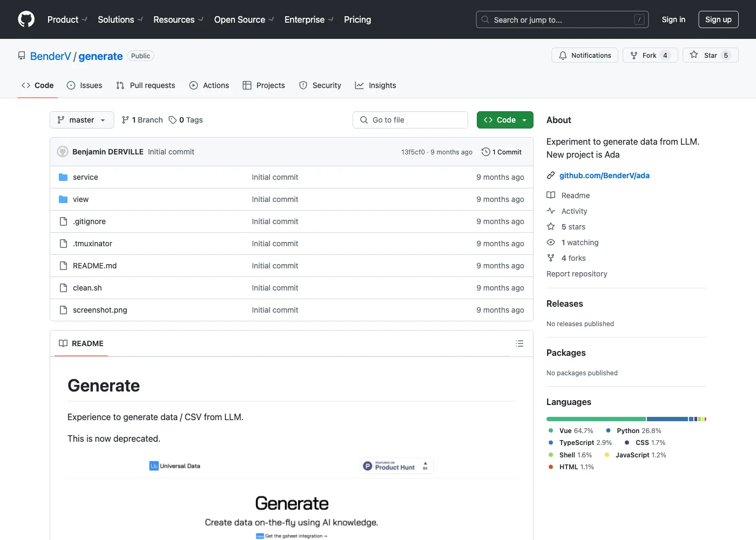Click Benjamin DERVILLE's avatar icon
Screen dimensions: 756x540
[63, 152]
